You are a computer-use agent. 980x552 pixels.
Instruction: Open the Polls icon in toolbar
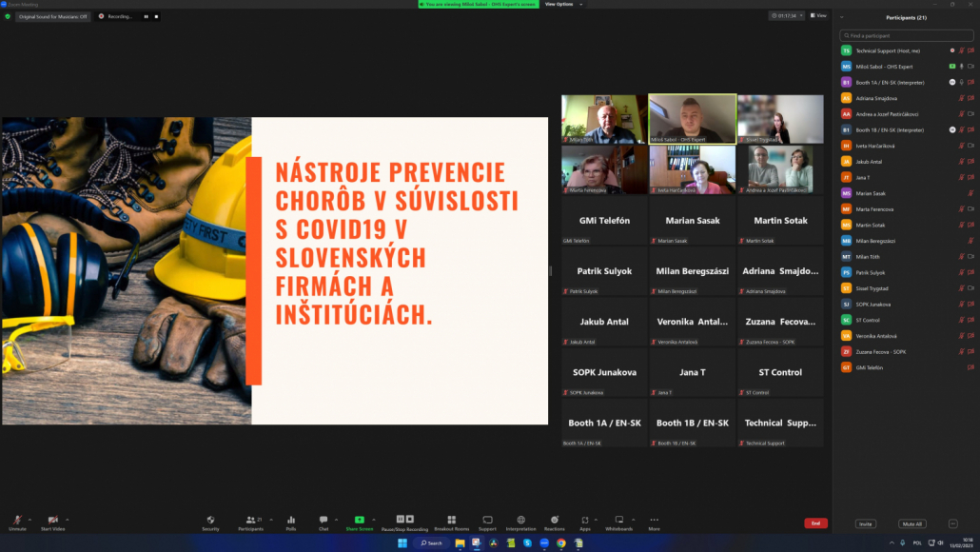tap(291, 521)
